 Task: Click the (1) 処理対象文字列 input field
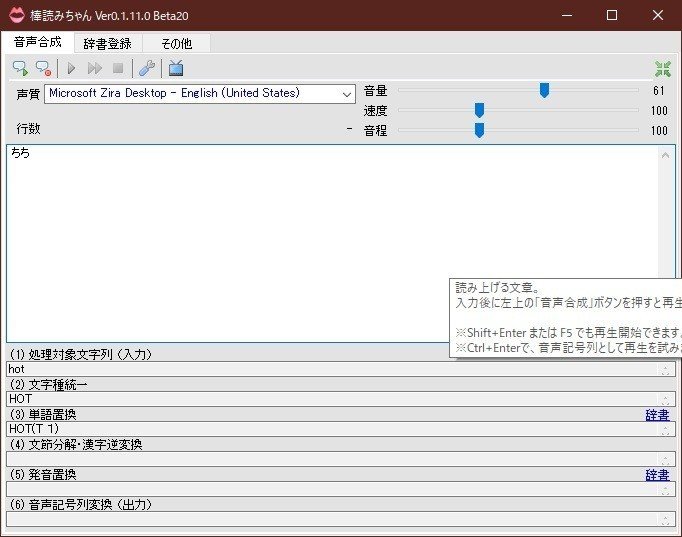coord(341,369)
